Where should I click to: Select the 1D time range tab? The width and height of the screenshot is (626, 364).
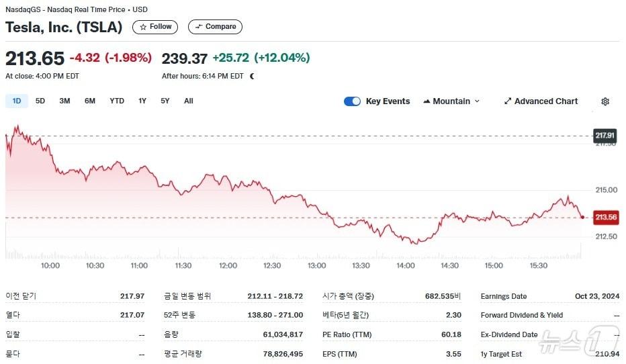click(x=17, y=101)
